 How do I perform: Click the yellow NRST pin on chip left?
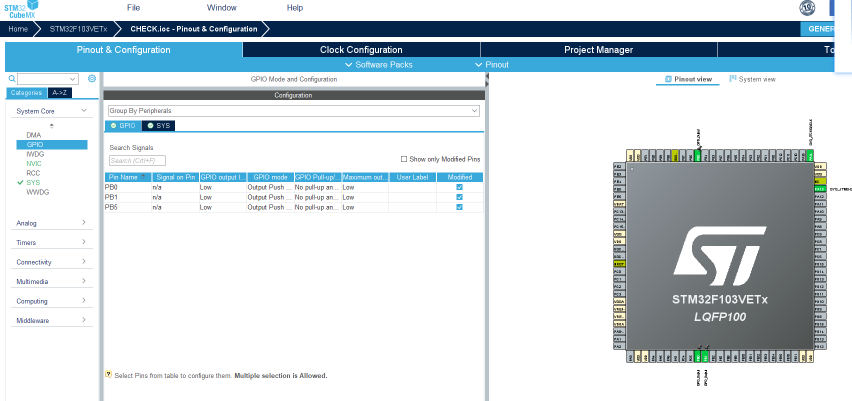pyautogui.click(x=619, y=264)
